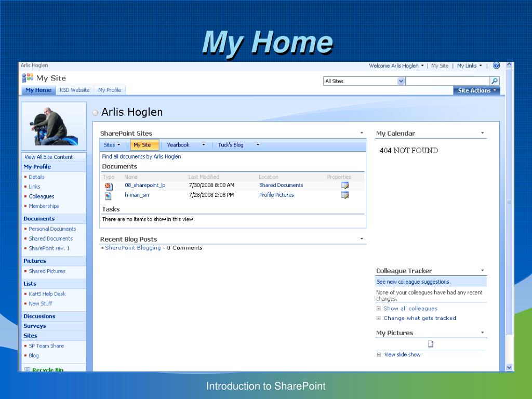Open the SharePoint Sites web part menu

click(x=362, y=133)
